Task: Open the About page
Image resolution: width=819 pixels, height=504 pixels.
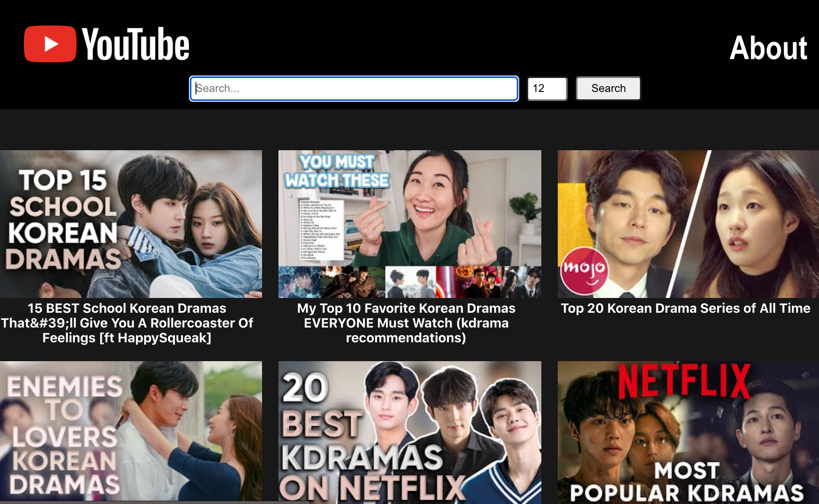Action: [x=768, y=48]
